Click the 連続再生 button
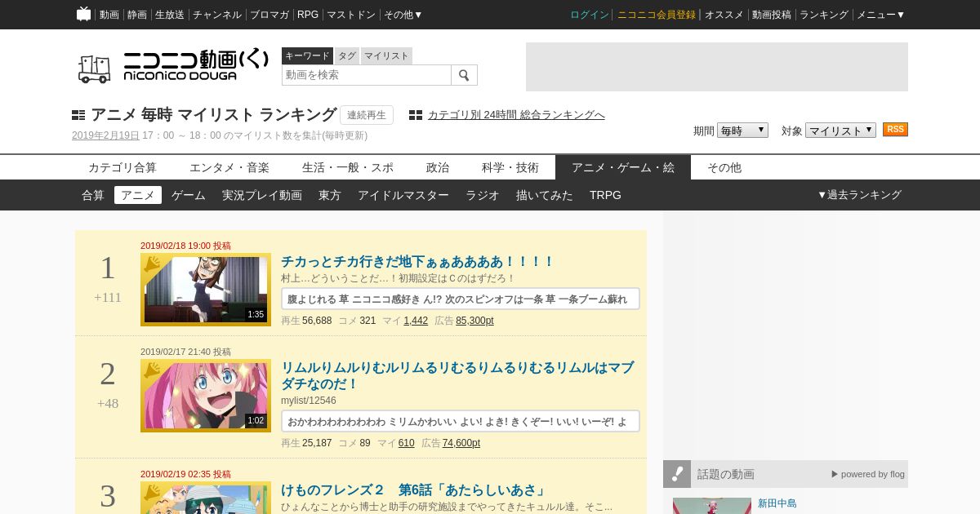Image resolution: width=980 pixels, height=514 pixels. tap(367, 115)
